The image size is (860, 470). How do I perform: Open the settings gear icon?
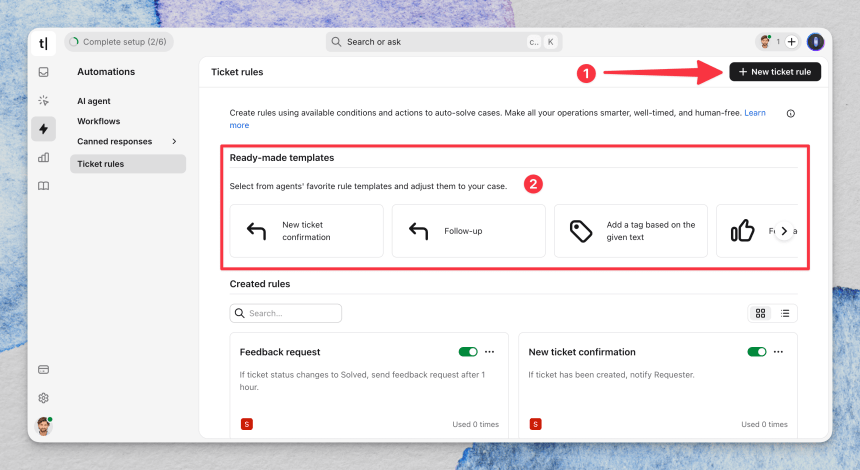tap(43, 398)
